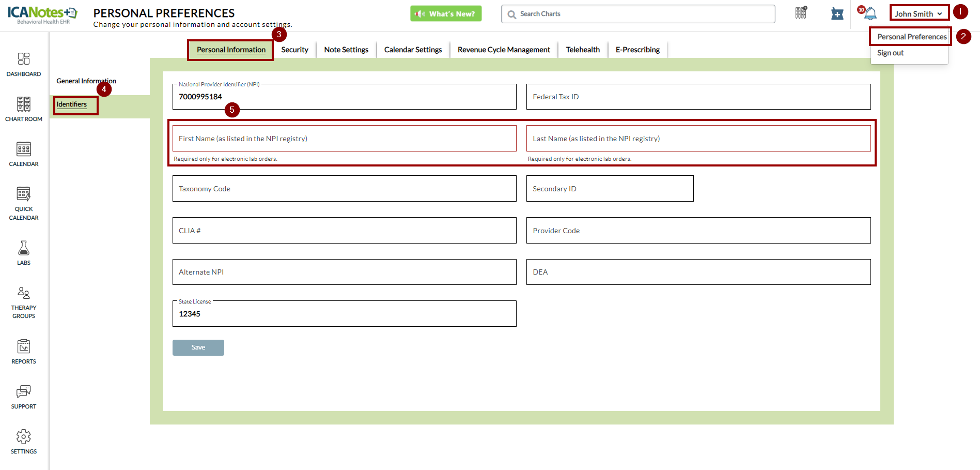
Task: Switch to the Personal Information tab
Action: [231, 50]
